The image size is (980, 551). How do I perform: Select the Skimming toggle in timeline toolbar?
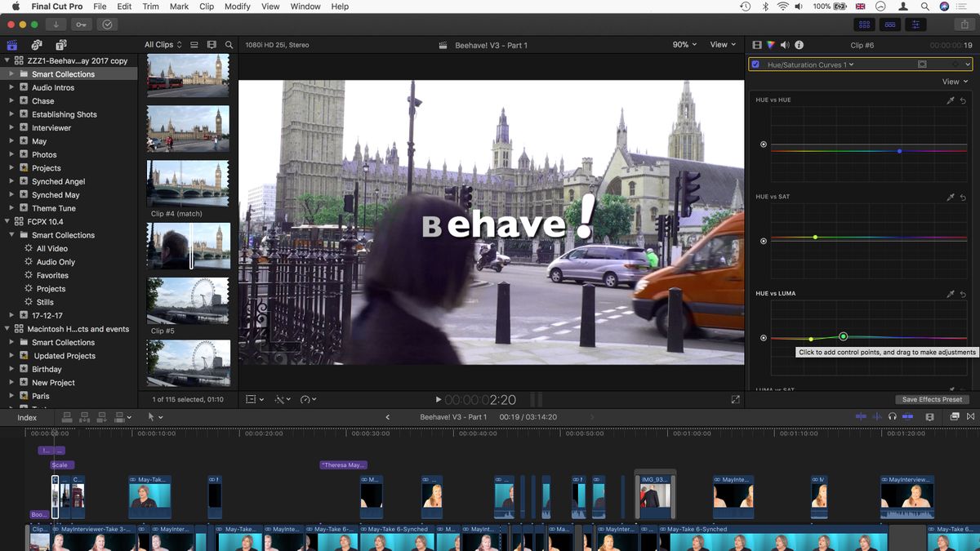860,416
